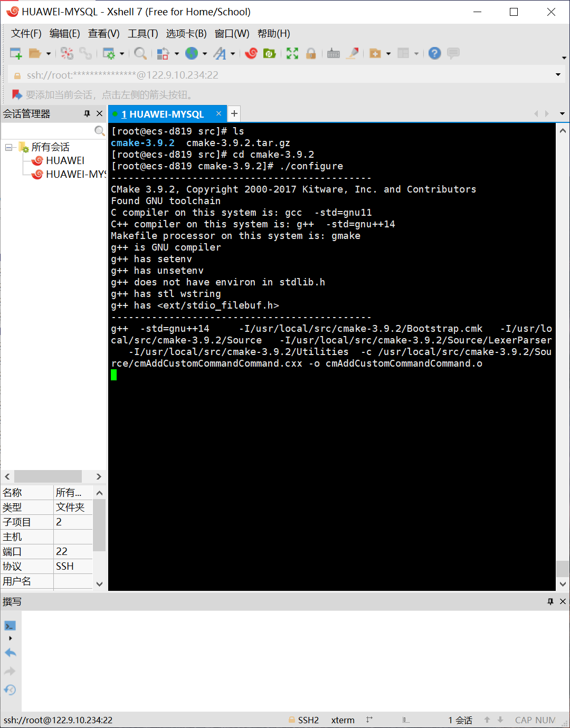The image size is (570, 728).
Task: Click session tree horizontal scroll right arrow
Action: click(99, 476)
